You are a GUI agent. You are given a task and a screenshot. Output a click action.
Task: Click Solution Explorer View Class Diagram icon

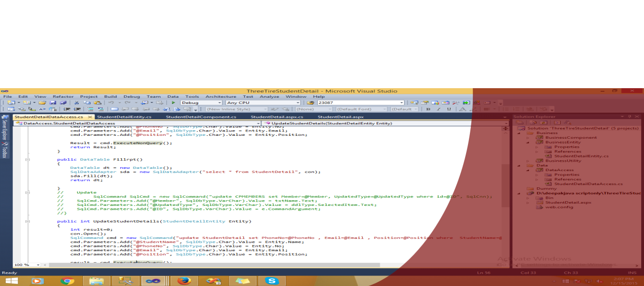(567, 123)
